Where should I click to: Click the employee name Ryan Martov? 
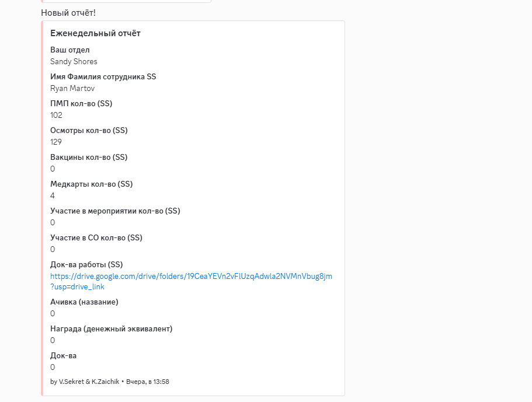(71, 88)
